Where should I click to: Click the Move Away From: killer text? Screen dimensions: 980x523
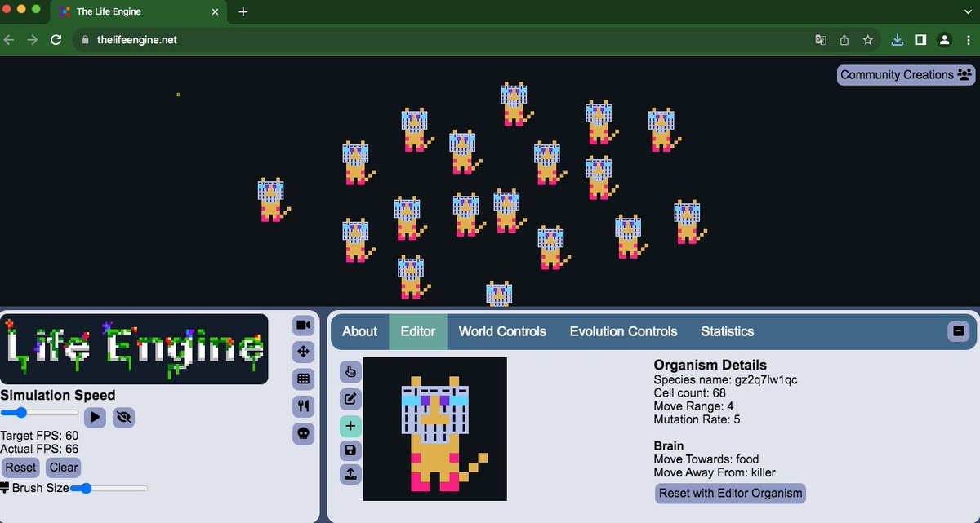point(715,472)
